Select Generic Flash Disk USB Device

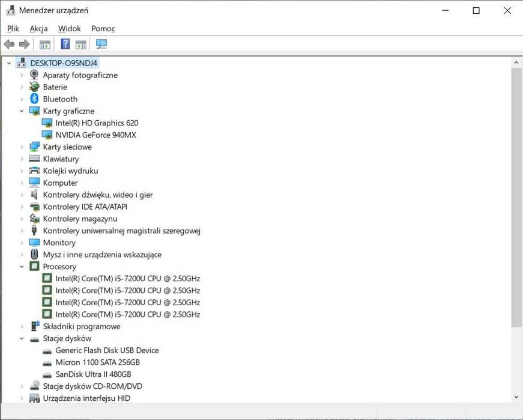click(107, 350)
